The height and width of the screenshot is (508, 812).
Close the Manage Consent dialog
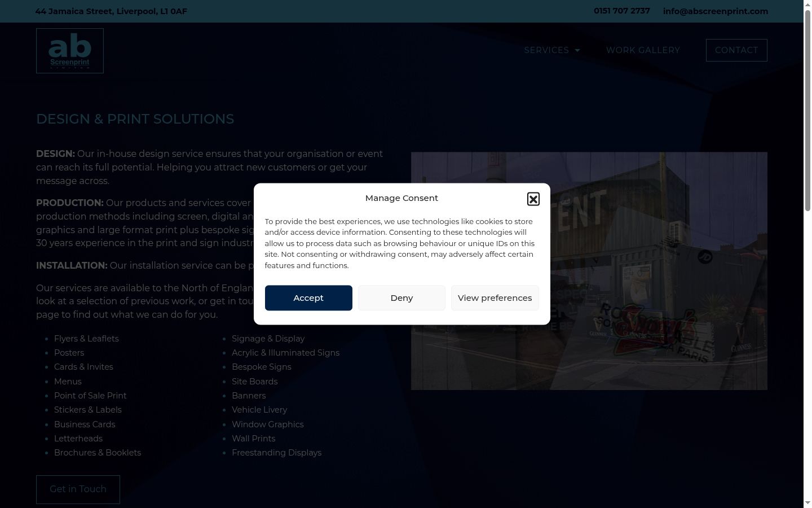coord(533,199)
